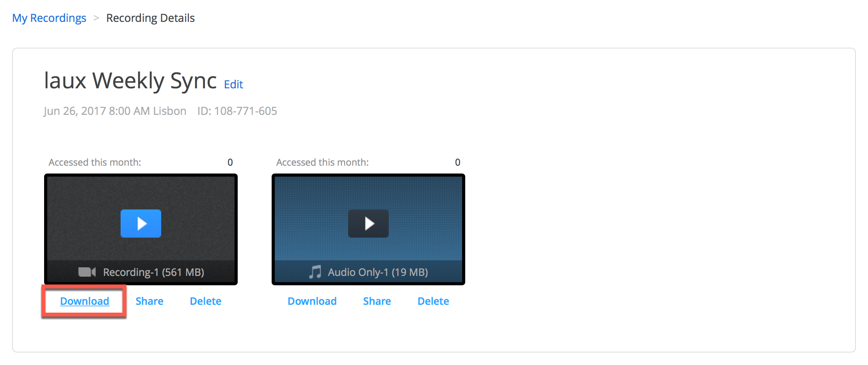Image resolution: width=868 pixels, height=365 pixels.
Task: Delete the Audio Only-1 recording
Action: pyautogui.click(x=433, y=301)
